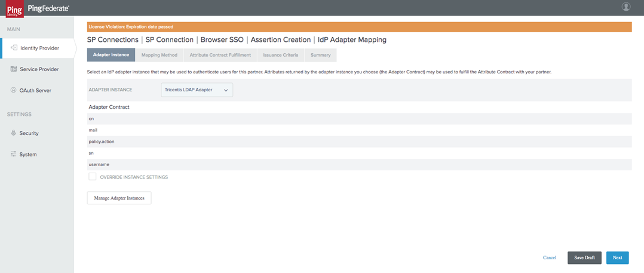This screenshot has width=644, height=273.
Task: Go to the Summary tab
Action: pos(320,55)
